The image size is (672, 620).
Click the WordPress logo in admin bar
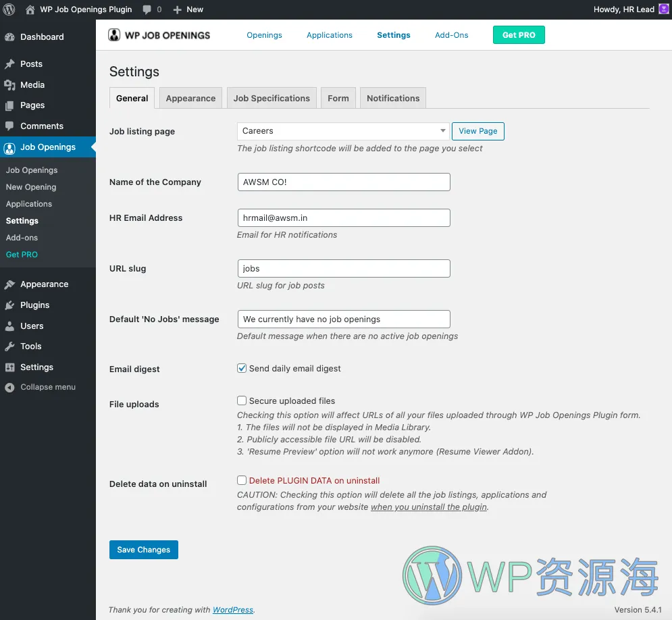tap(9, 9)
